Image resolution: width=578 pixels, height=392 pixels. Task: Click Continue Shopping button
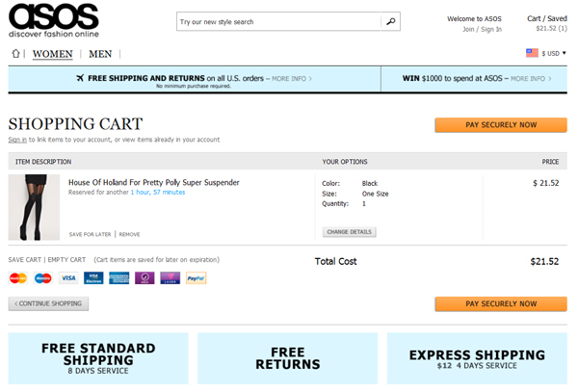(49, 303)
